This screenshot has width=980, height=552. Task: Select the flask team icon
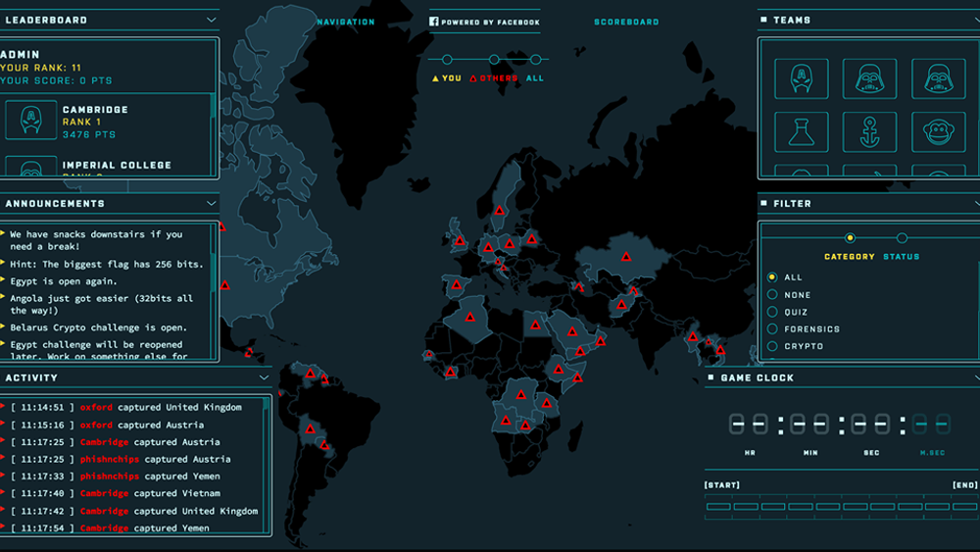(802, 132)
